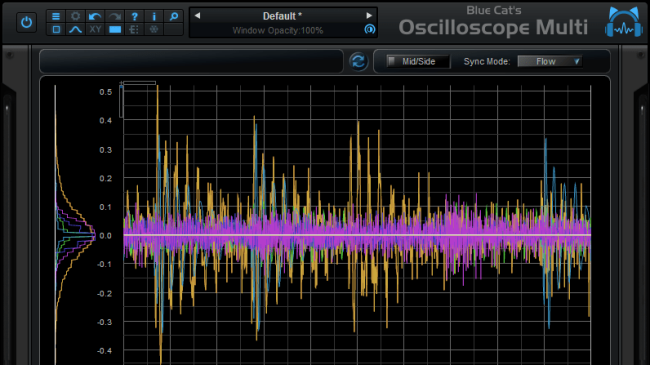Click the power bypass button
Viewport: 650px width, 365px height.
coord(27,22)
